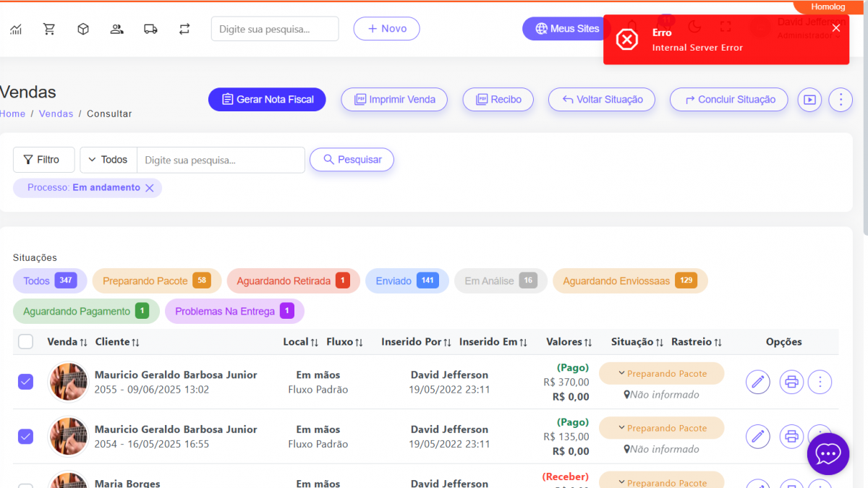The image size is (868, 488).
Task: Click the pencil edit icon for sale 2055
Action: 757,382
